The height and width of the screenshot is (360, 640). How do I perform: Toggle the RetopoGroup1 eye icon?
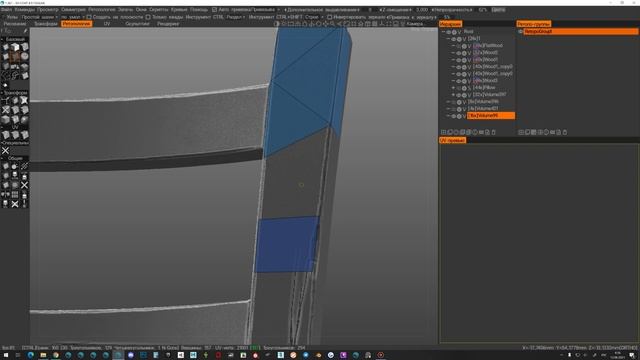[520, 31]
